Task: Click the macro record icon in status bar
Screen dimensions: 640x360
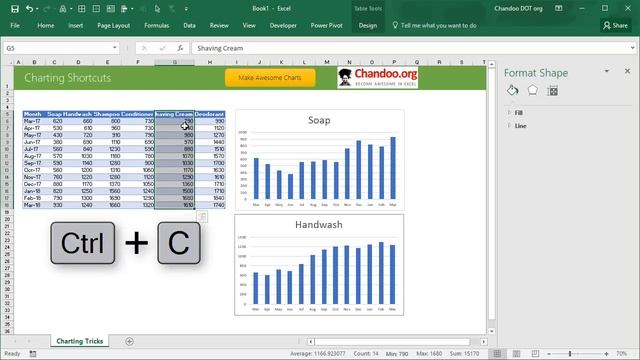Action: pos(33,354)
